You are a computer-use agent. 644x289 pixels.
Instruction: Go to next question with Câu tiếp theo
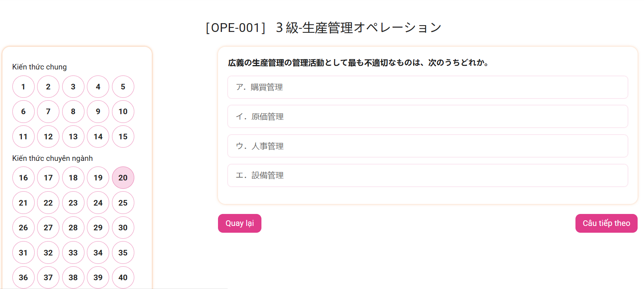pos(606,223)
